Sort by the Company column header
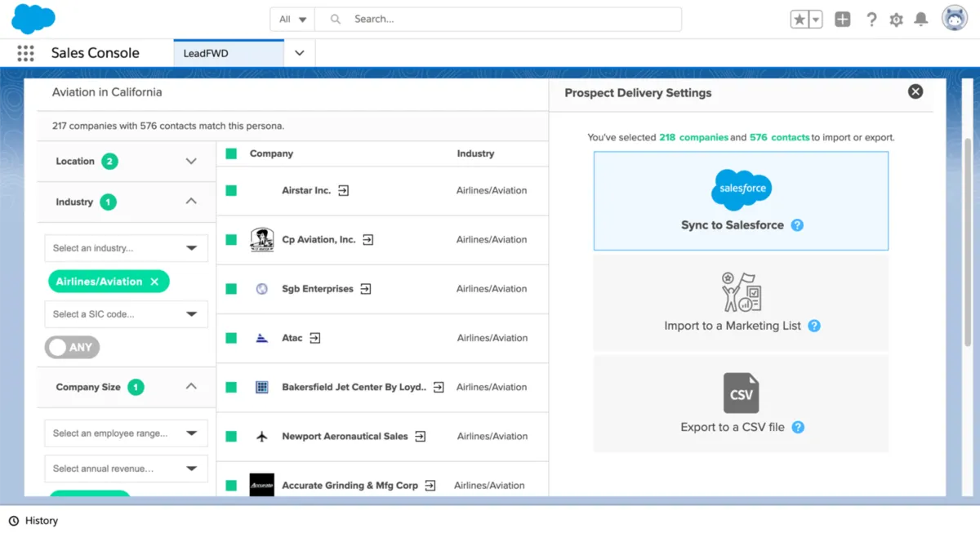The image size is (980, 533). pyautogui.click(x=271, y=153)
